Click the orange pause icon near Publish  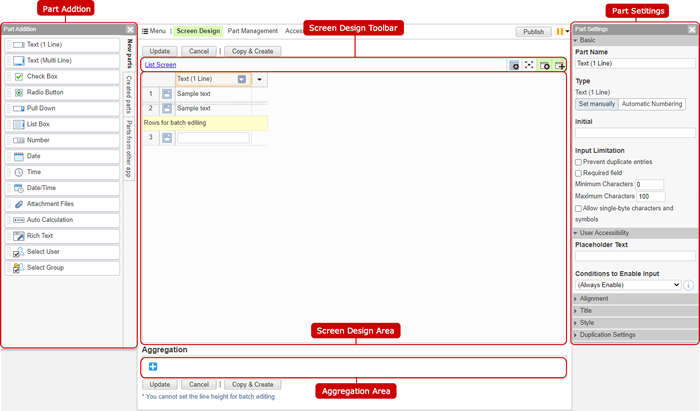[560, 32]
